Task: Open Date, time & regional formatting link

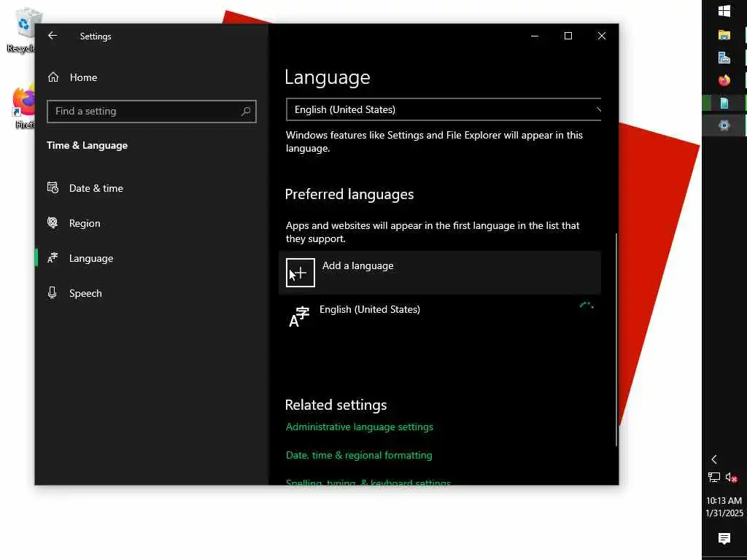Action: (359, 455)
